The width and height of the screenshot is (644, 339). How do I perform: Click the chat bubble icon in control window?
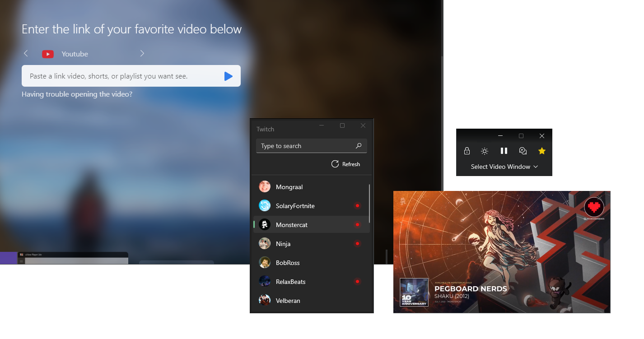click(523, 151)
